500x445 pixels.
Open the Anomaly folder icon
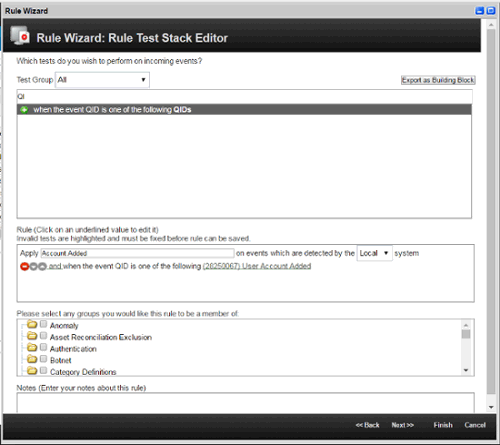click(32, 324)
